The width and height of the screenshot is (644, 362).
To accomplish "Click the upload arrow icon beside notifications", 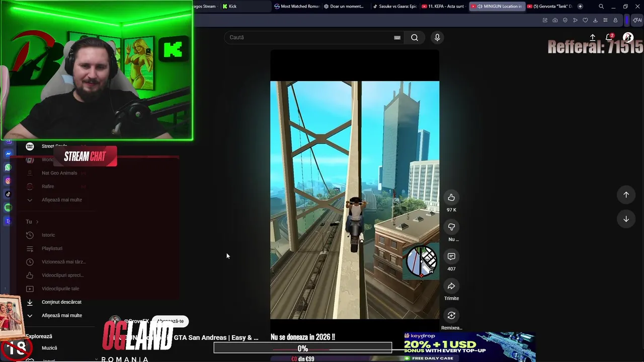I will pyautogui.click(x=593, y=37).
